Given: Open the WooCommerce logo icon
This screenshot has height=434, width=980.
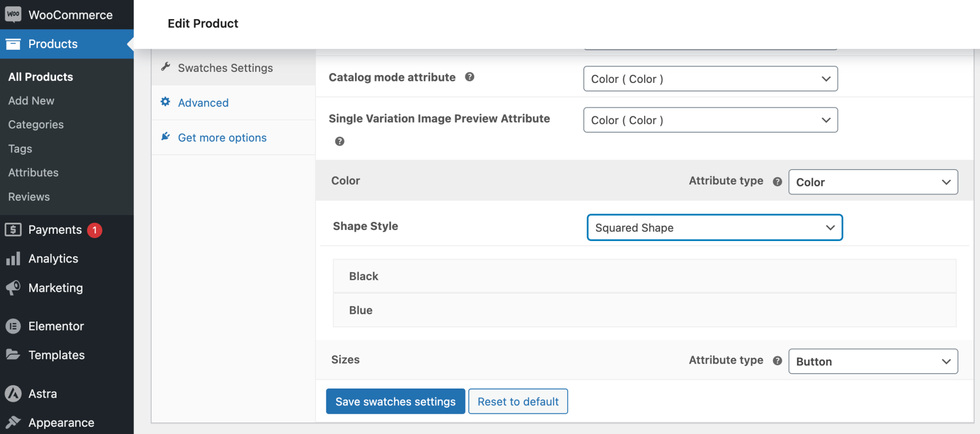Looking at the screenshot, I should pos(13,14).
